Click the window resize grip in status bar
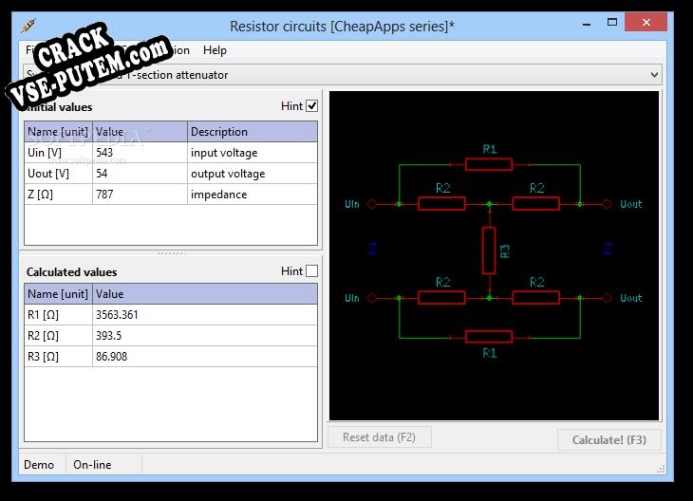Image resolution: width=693 pixels, height=501 pixels. click(x=661, y=469)
